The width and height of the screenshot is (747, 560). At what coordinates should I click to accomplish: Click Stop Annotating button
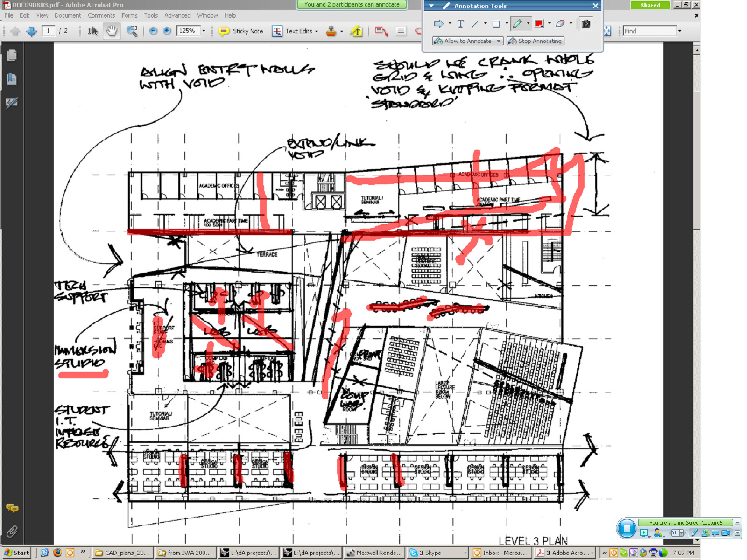click(x=535, y=41)
